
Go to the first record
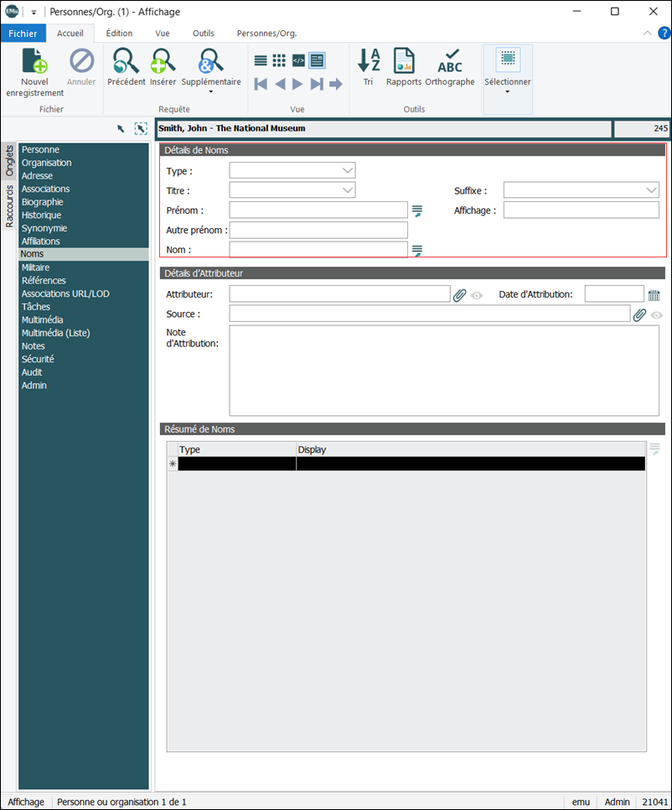pos(261,84)
